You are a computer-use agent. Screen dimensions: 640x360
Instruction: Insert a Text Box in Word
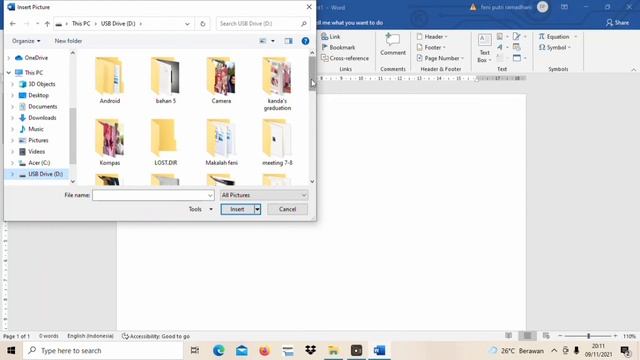[484, 48]
